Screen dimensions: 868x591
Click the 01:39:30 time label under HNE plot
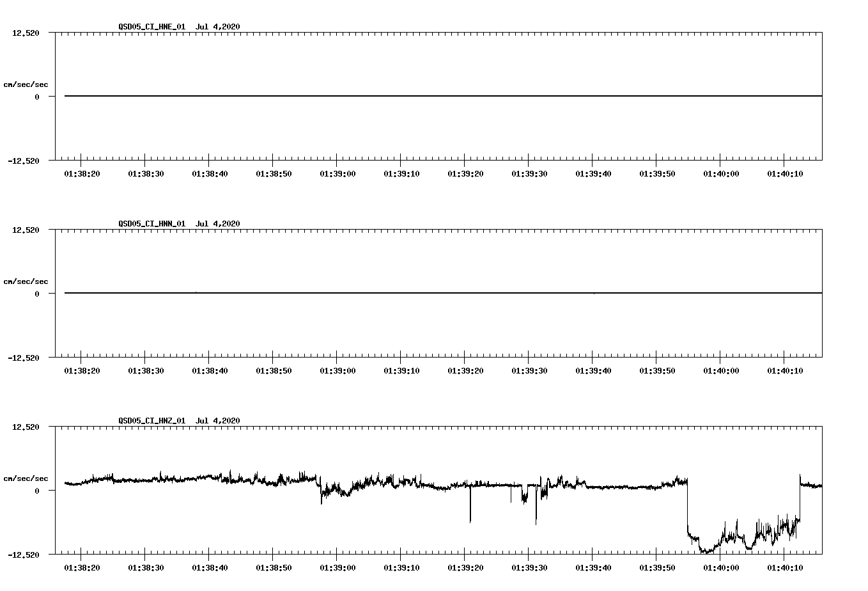point(529,174)
